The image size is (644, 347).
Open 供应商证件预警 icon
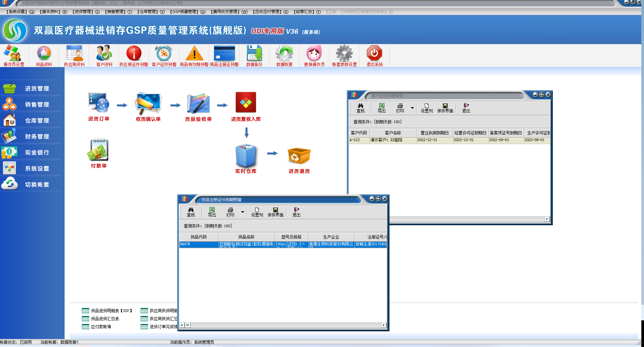point(134,56)
